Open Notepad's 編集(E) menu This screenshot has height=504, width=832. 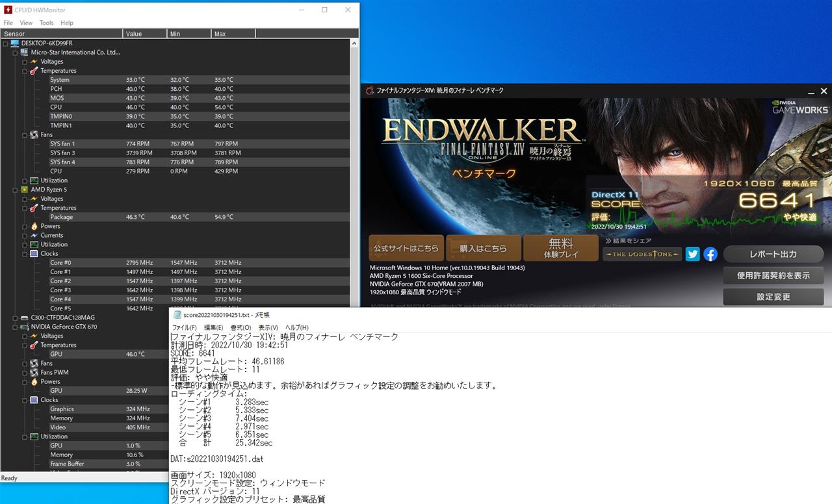tap(213, 327)
